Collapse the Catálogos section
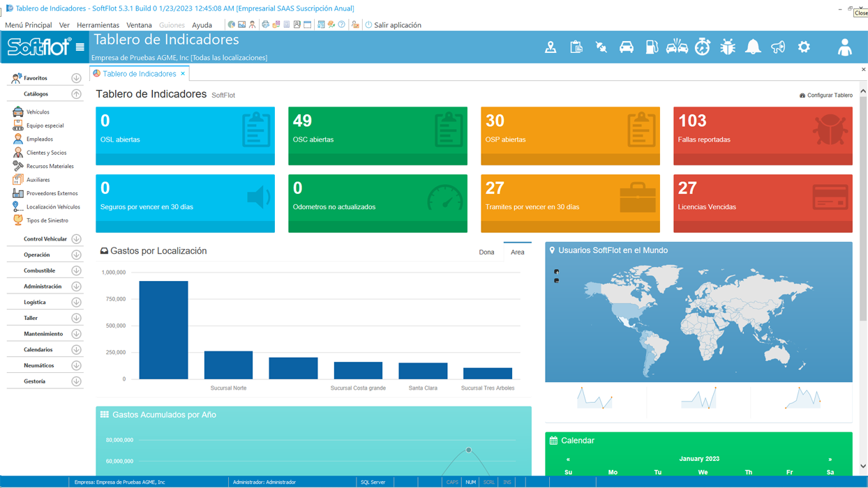The image size is (868, 488). [x=76, y=94]
